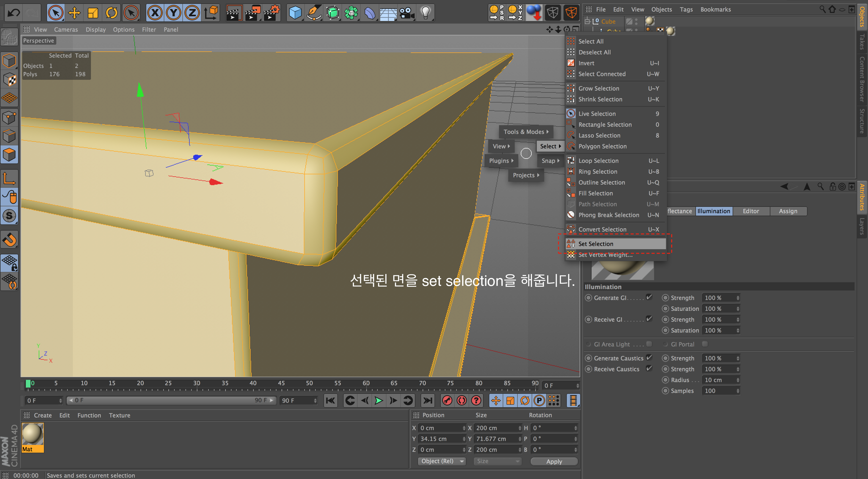This screenshot has width=868, height=479.
Task: Enable Axis mode icon in sidebar
Action: pos(9,178)
